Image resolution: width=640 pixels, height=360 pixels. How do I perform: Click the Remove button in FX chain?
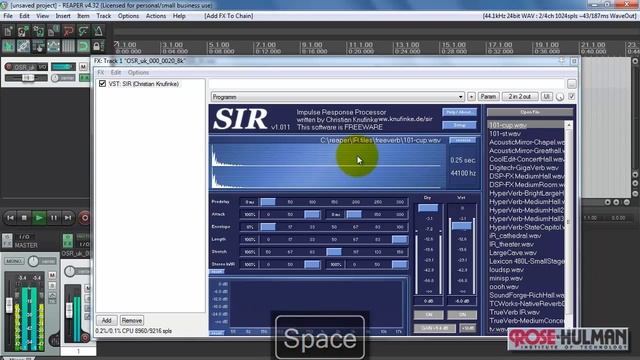pyautogui.click(x=132, y=320)
